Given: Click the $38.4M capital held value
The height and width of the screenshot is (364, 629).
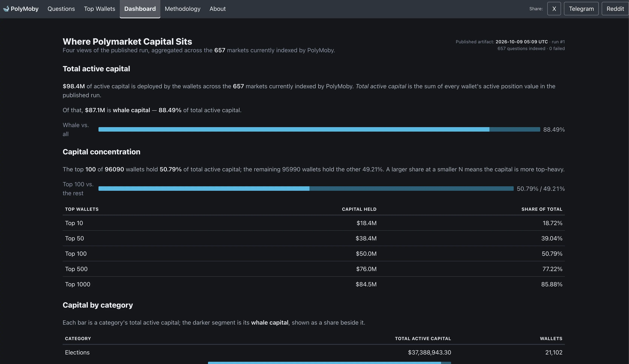Looking at the screenshot, I should (366, 238).
